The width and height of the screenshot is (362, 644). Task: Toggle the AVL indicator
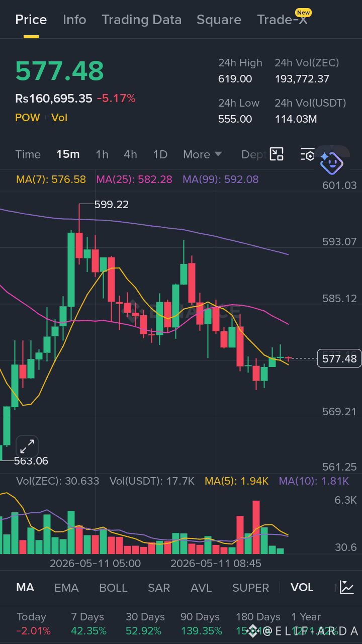click(201, 588)
